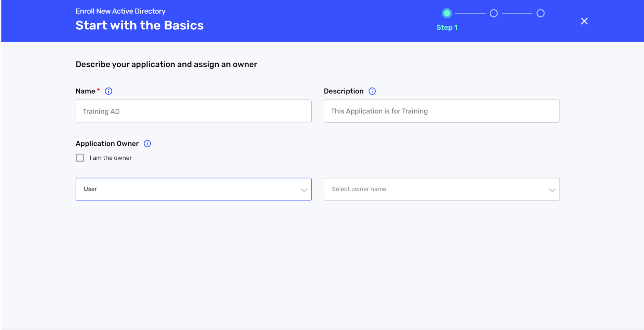Click the Description info icon
The height and width of the screenshot is (330, 644).
click(372, 91)
